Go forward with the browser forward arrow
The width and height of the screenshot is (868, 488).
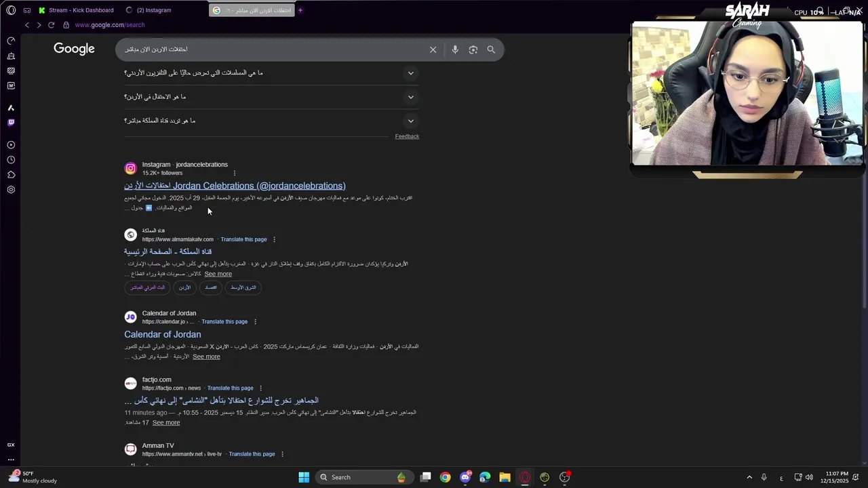[39, 25]
